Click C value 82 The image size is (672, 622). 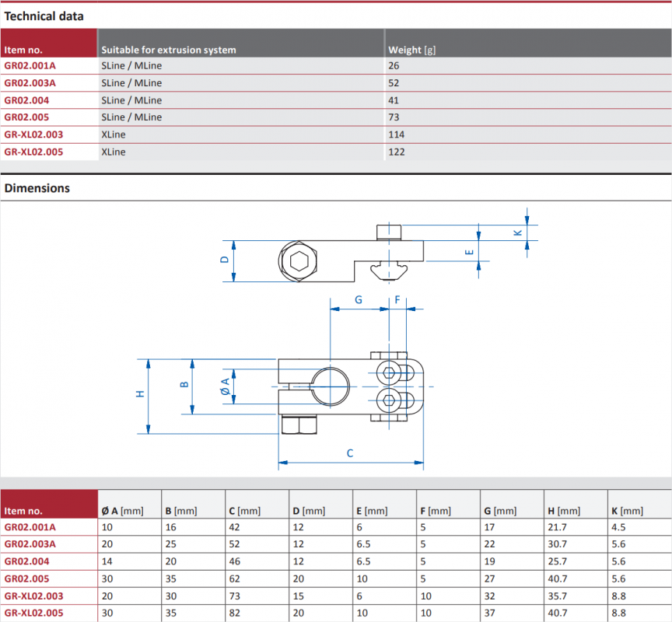click(234, 613)
